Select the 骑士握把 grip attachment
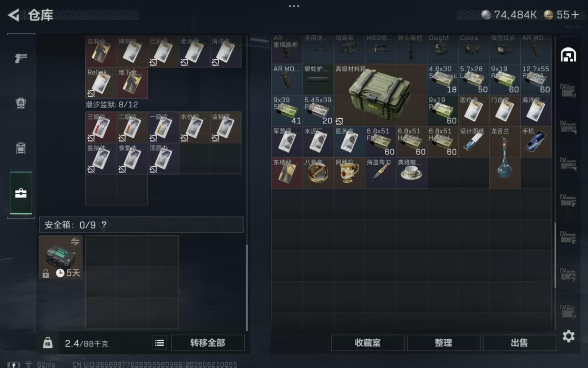This screenshot has width=588, height=368. (x=411, y=48)
